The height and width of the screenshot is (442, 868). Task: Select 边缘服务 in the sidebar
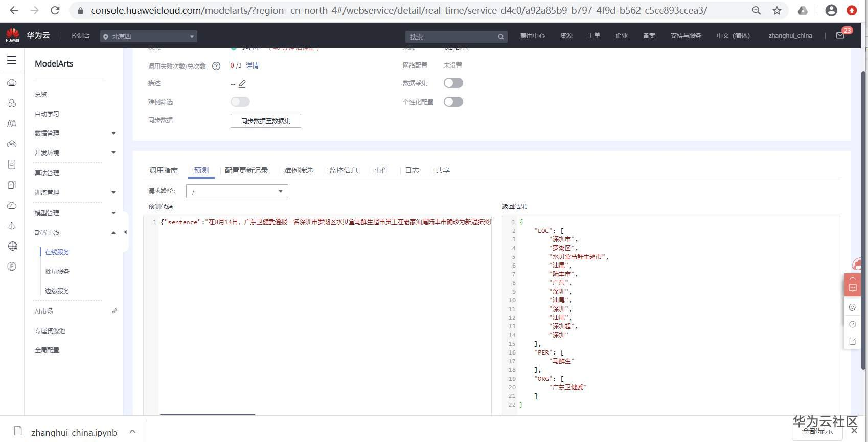57,291
